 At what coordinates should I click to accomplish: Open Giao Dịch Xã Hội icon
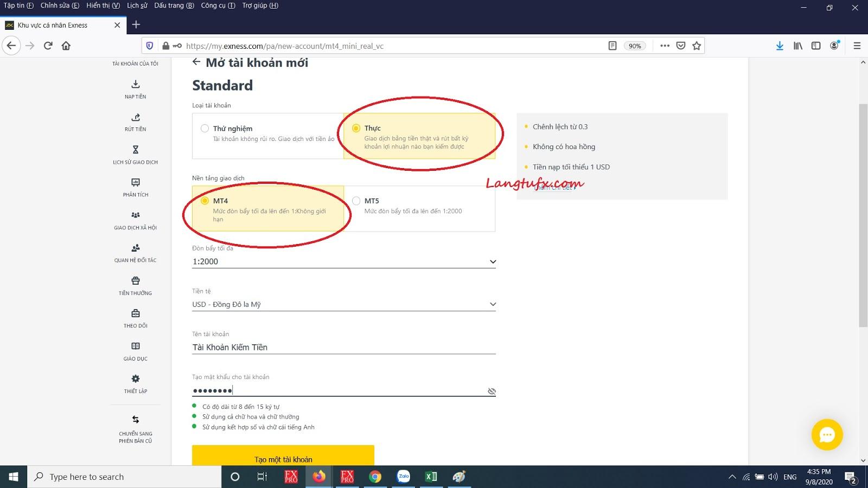(x=136, y=215)
